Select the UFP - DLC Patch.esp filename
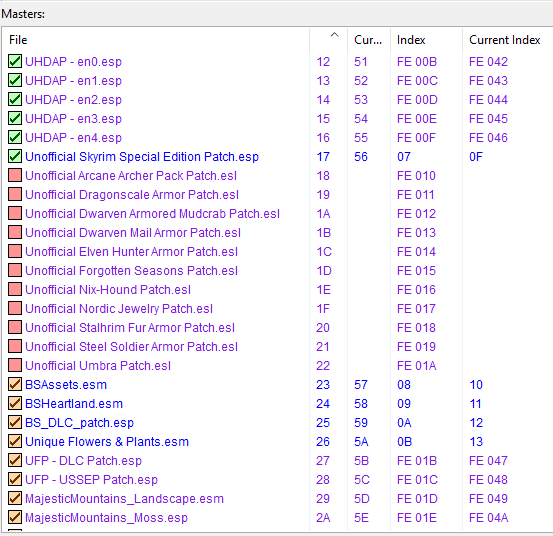Screen dimensions: 553x536 pyautogui.click(x=83, y=461)
